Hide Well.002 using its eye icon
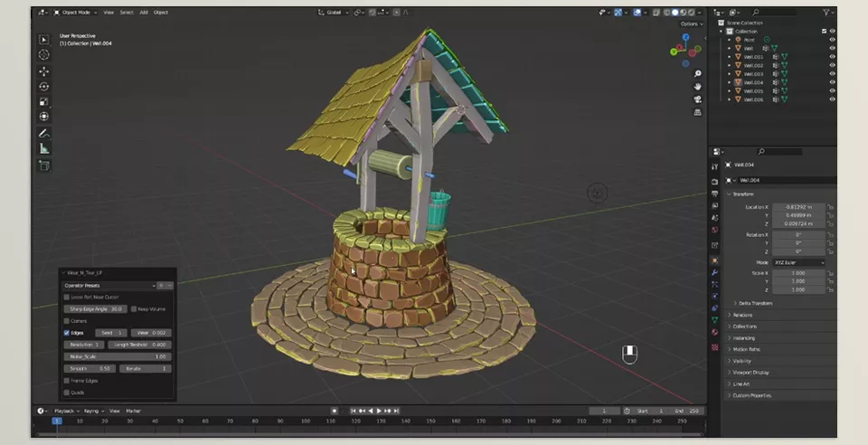 832,65
